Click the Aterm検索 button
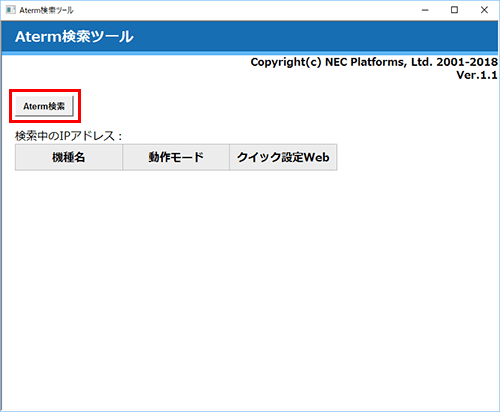Screen dimensions: 500x412 pos(44,106)
